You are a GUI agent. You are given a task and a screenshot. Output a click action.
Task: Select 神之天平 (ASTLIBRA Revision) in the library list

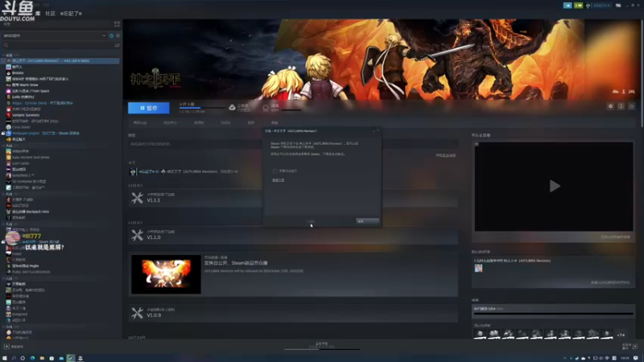click(x=60, y=61)
